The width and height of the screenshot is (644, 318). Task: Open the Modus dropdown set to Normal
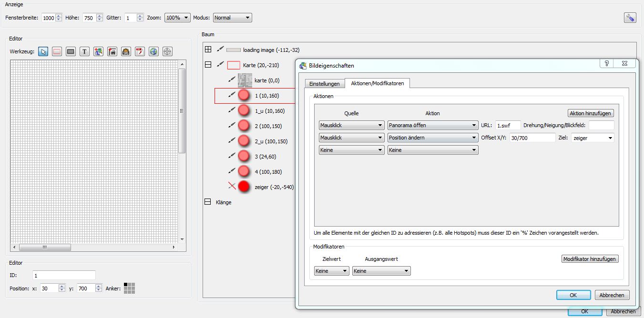pos(232,18)
